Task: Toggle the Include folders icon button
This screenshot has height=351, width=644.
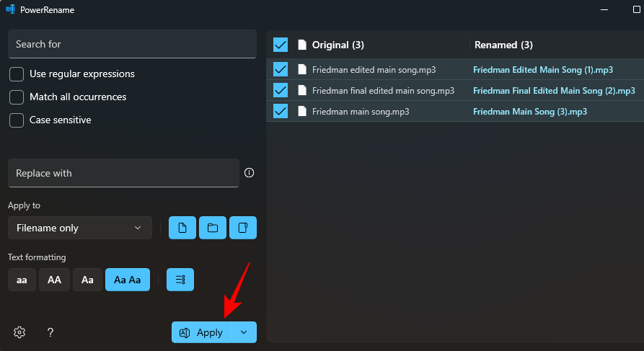Action: 213,228
